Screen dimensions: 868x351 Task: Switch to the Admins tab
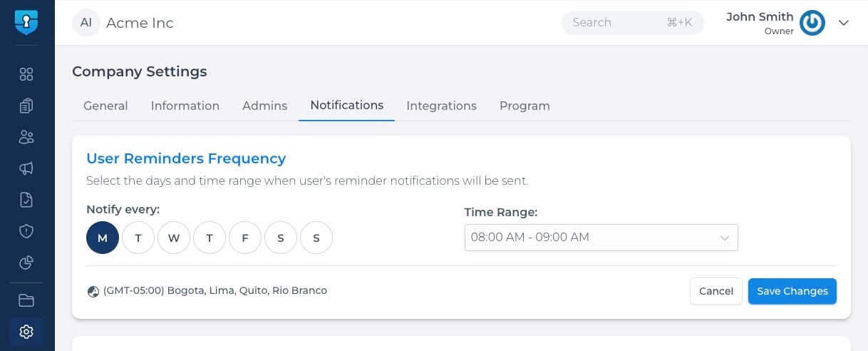point(264,106)
